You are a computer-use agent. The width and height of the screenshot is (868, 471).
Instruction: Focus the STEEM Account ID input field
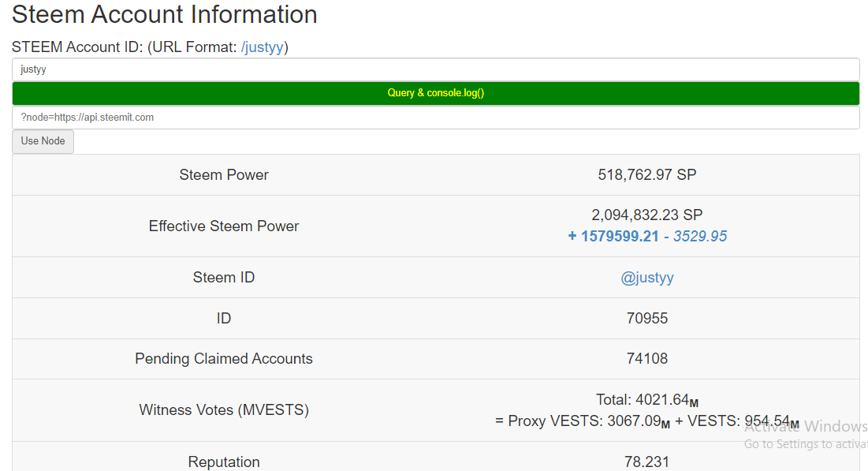point(436,69)
